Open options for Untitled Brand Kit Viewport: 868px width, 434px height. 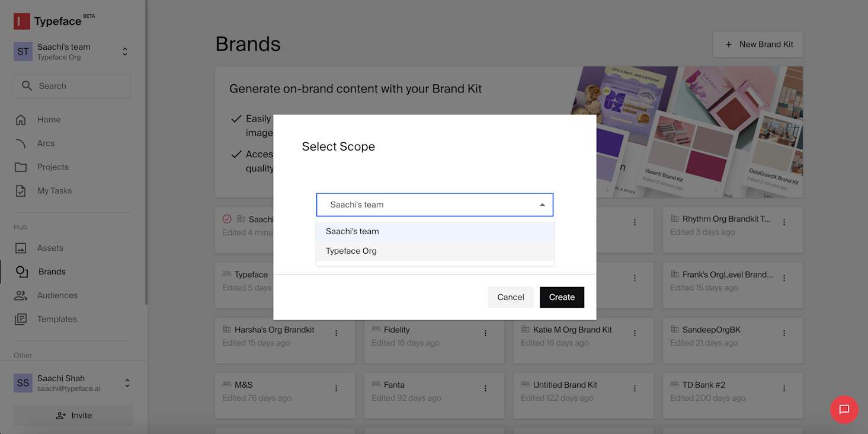coord(635,388)
